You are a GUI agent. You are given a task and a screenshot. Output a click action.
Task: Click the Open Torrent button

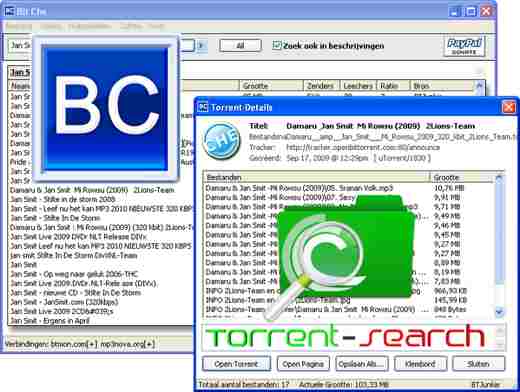point(236,364)
